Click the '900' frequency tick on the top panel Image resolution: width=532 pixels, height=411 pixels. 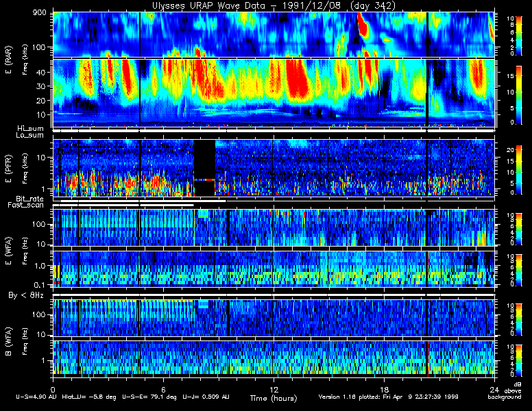click(x=39, y=13)
